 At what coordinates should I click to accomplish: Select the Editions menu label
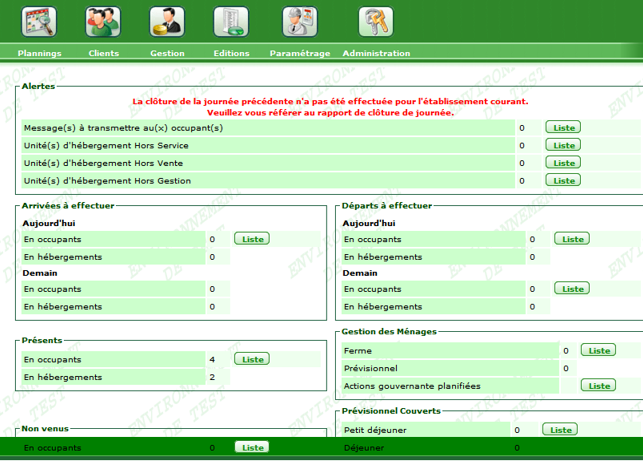231,53
